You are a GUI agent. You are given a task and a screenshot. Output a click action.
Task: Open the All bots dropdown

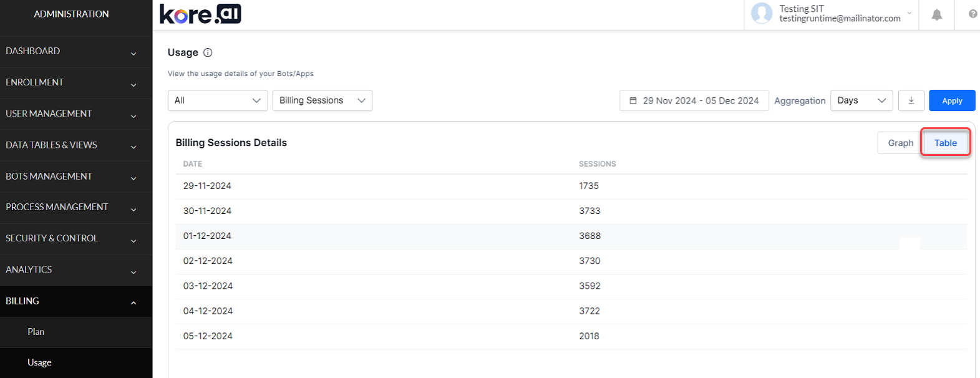point(217,100)
